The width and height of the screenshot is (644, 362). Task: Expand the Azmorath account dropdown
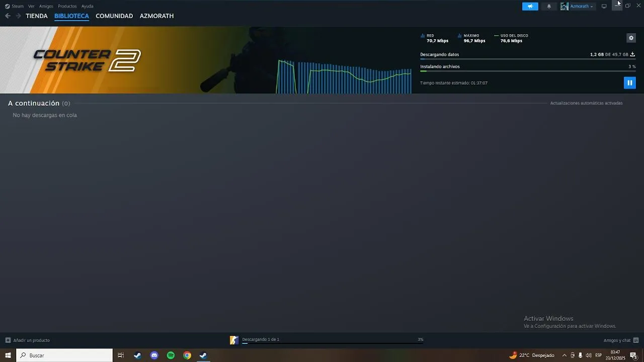pyautogui.click(x=582, y=6)
